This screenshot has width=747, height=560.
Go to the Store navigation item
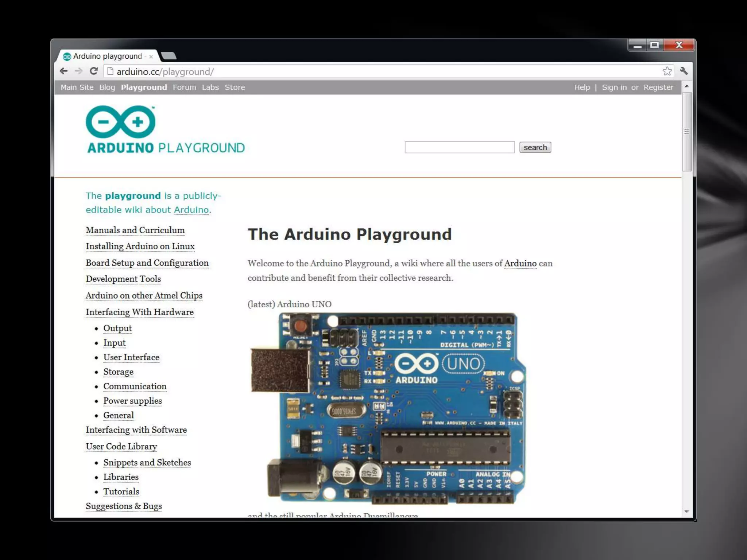235,87
